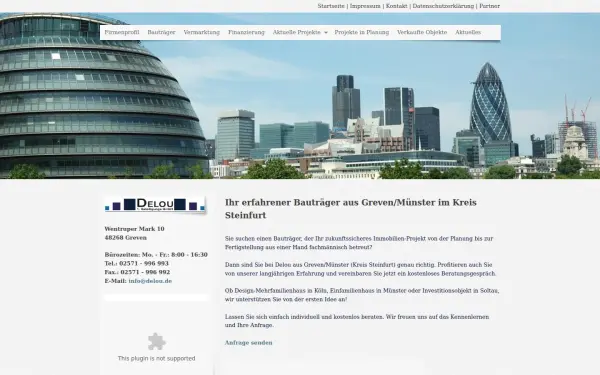Click the Anfrage senden link
This screenshot has width=600, height=375.
coord(249,343)
